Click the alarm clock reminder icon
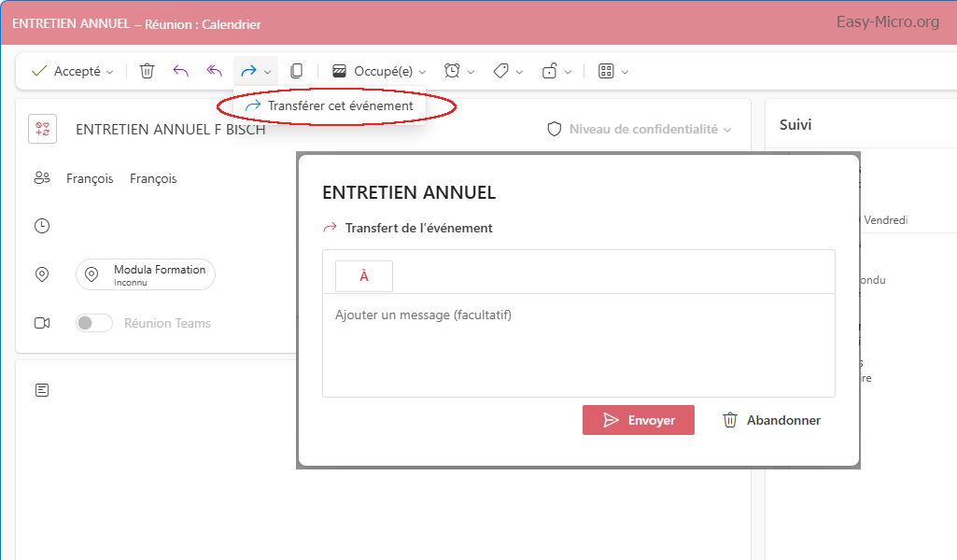957x560 pixels. (x=452, y=71)
